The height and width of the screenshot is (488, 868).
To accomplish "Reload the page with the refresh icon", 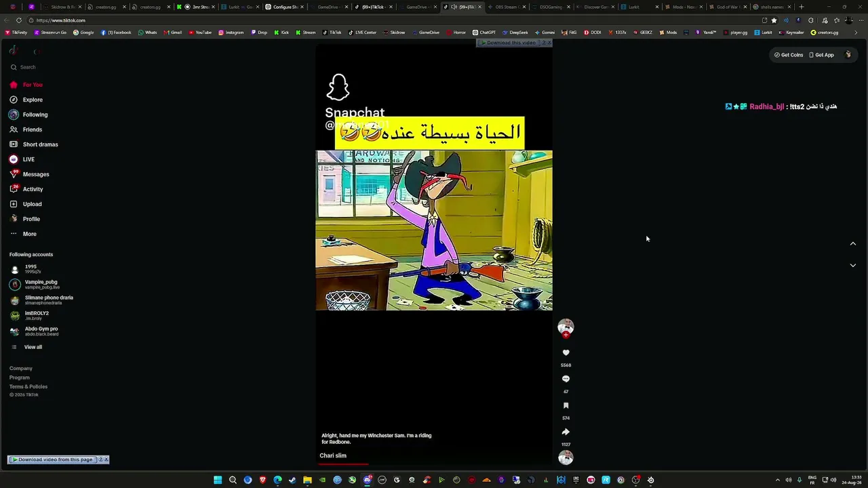I will tap(19, 20).
